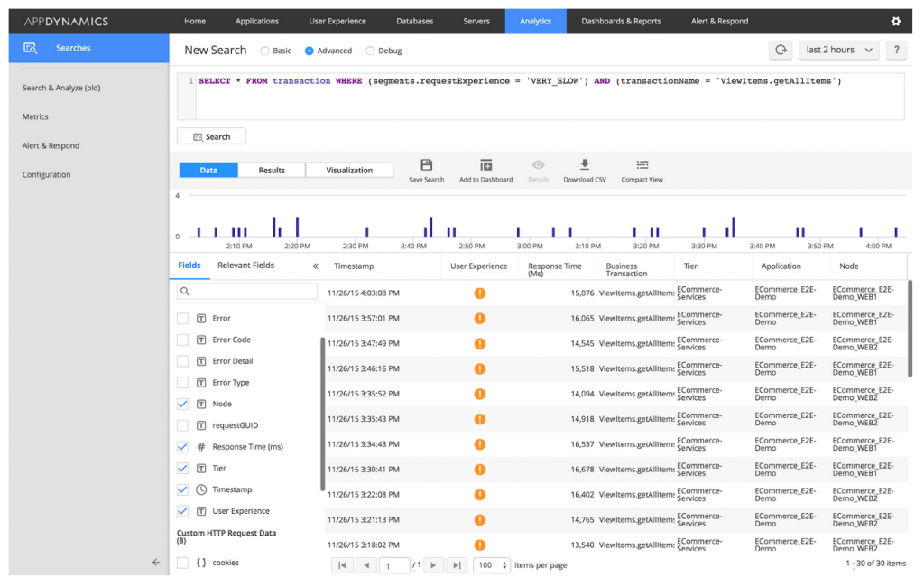
Task: Click the Save Search icon
Action: 426,165
